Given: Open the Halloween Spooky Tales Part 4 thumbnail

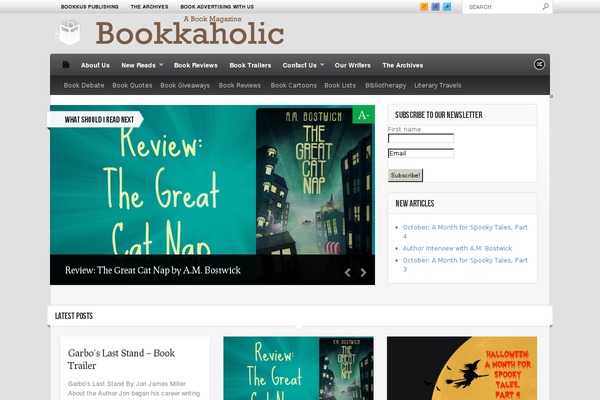Looking at the screenshot, I should [462, 368].
